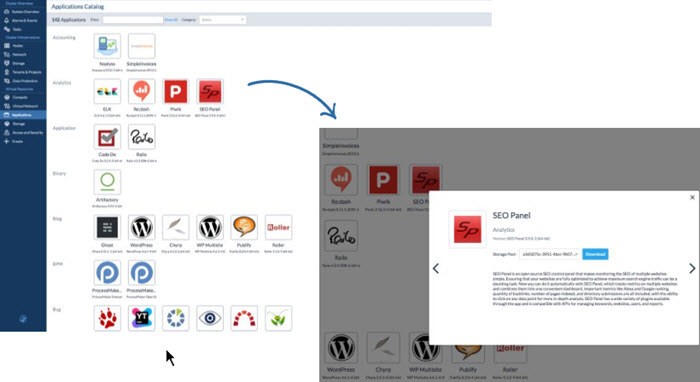This screenshot has width=700, height=382.
Task: Focus the Filter text field
Action: pos(133,20)
